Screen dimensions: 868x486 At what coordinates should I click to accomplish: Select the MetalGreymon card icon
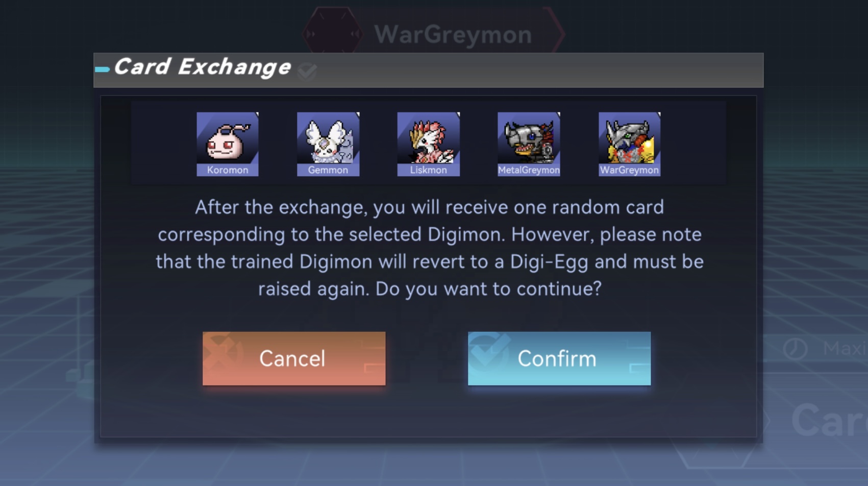529,144
